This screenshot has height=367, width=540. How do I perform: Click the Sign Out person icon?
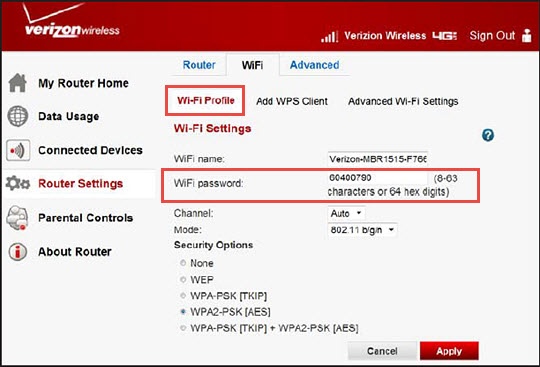[x=526, y=35]
